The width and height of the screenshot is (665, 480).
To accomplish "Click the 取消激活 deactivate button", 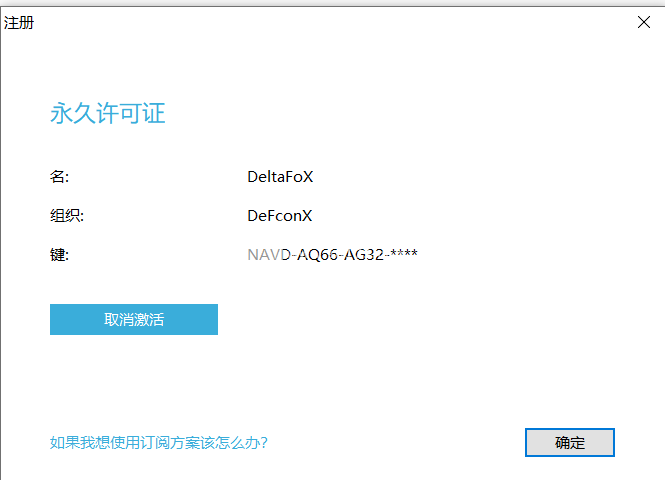I will [x=134, y=319].
